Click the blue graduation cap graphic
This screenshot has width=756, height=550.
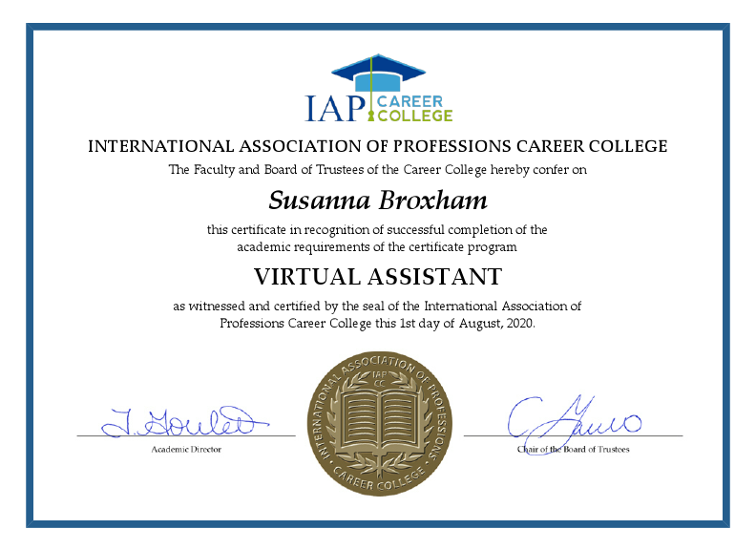(379, 73)
